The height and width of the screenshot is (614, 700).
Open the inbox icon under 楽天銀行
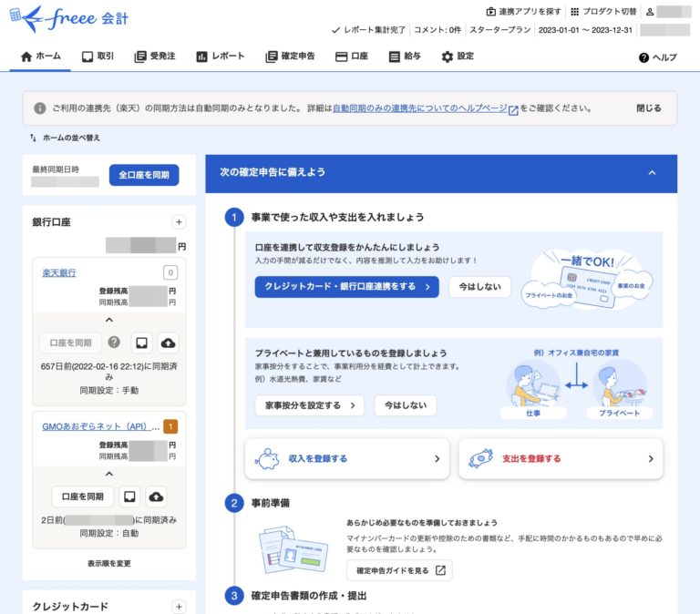140,343
